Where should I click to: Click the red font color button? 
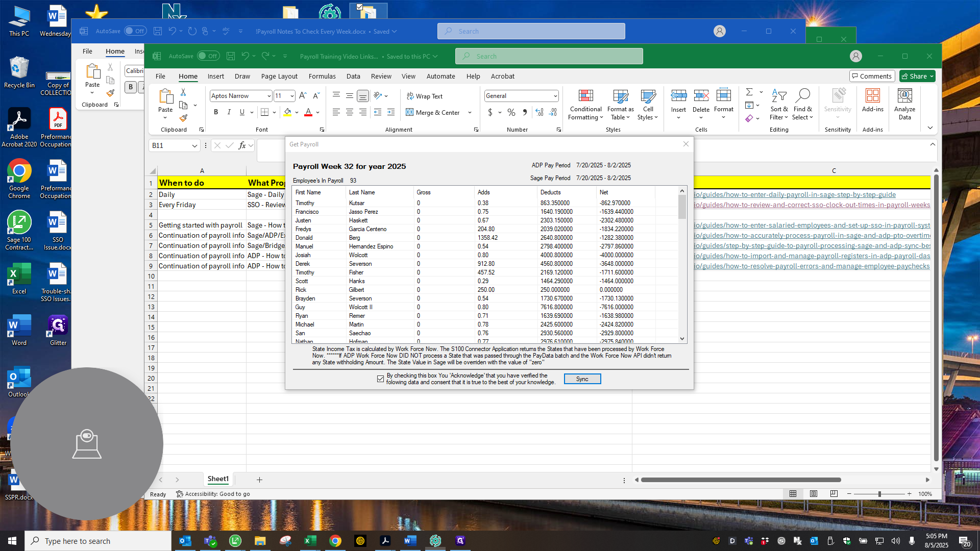tap(308, 112)
